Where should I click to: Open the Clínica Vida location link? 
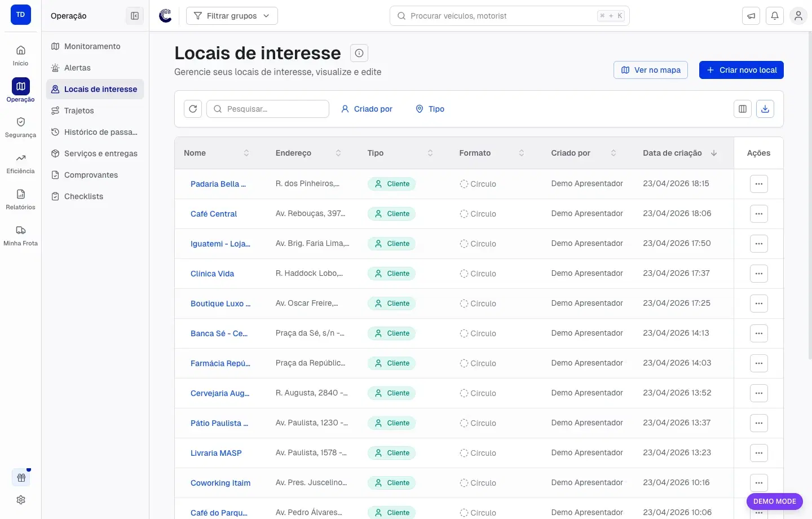pyautogui.click(x=212, y=274)
